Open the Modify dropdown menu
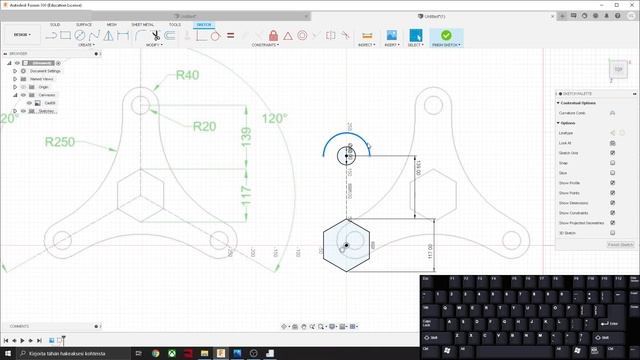Image resolution: width=640 pixels, height=360 pixels. click(154, 45)
